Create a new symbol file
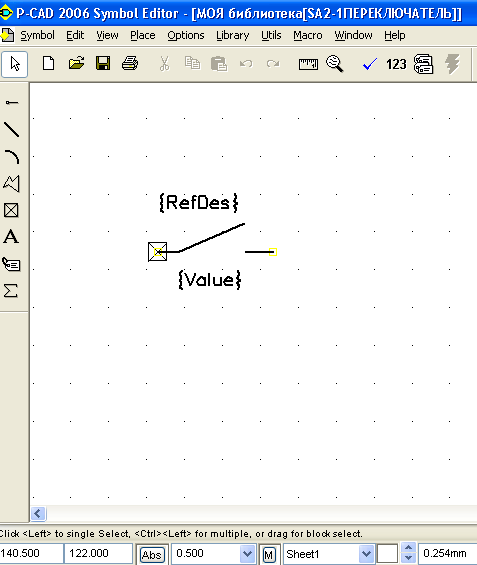 [x=48, y=63]
